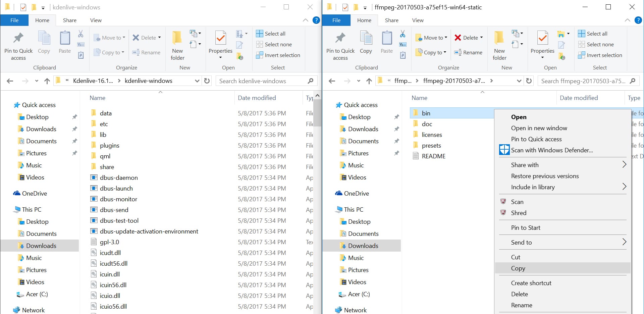Choose Copy from context menu

coord(563,268)
